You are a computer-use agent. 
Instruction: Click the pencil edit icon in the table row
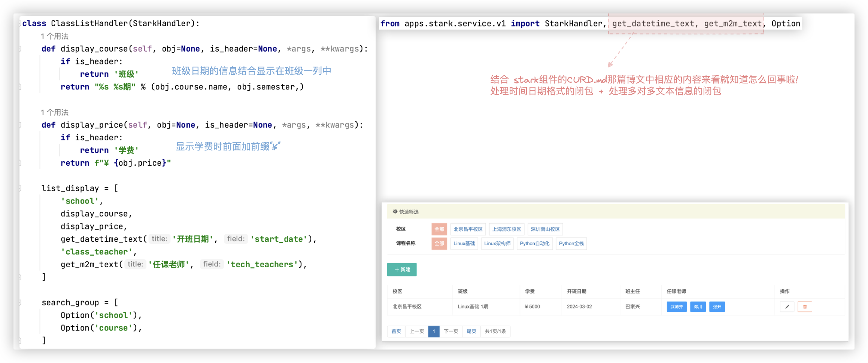[787, 307]
